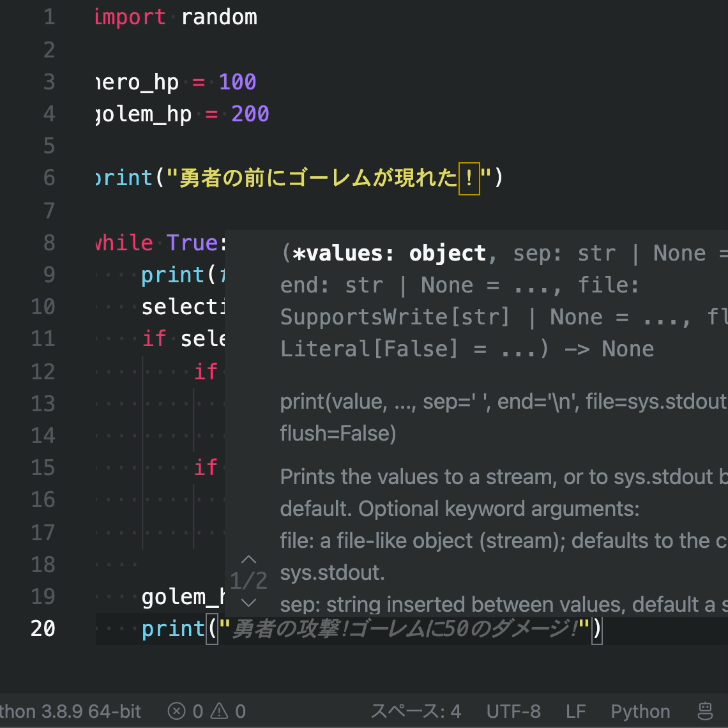Show next signature with down chevron
728x728 pixels.
coord(249,603)
